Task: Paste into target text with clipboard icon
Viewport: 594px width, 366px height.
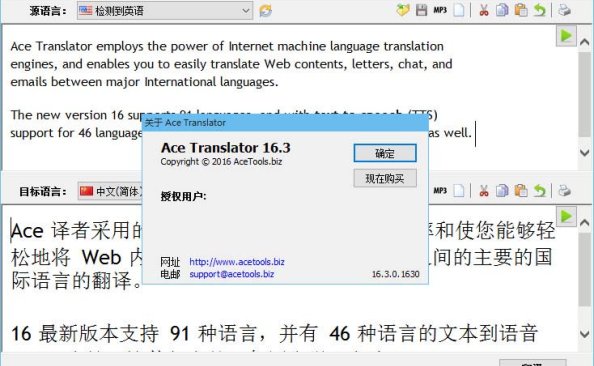Action: tap(521, 191)
